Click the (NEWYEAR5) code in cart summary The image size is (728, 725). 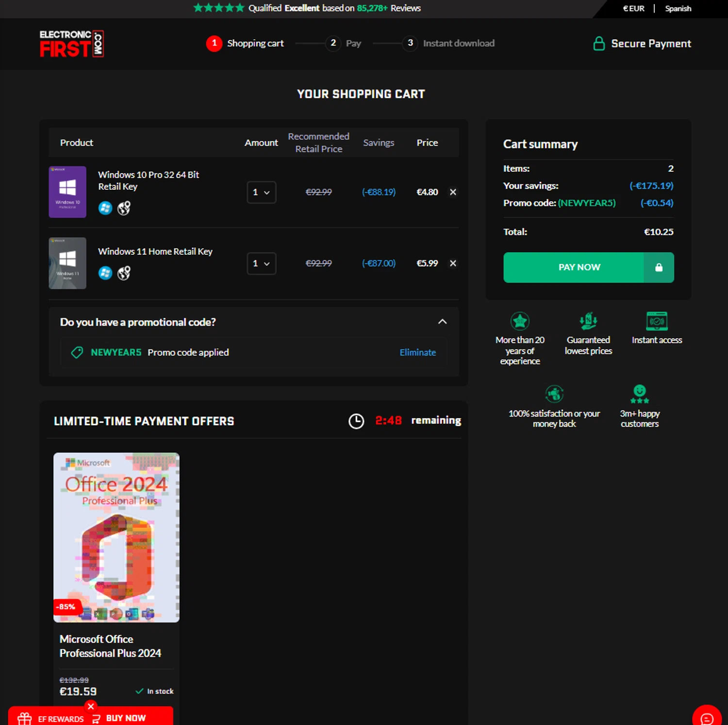(587, 203)
